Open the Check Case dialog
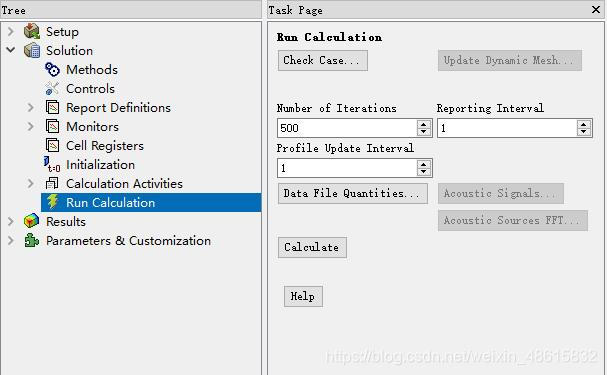607x375 pixels. (322, 60)
